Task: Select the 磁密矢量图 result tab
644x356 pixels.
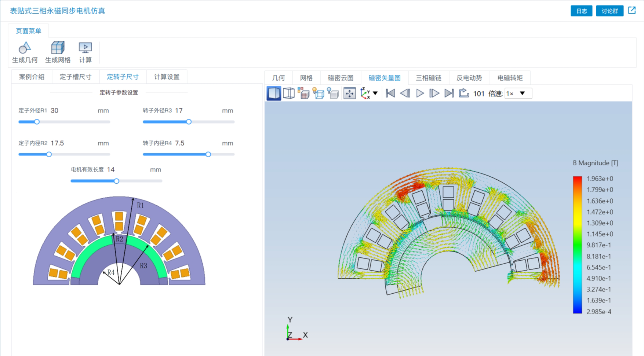Action: tap(385, 78)
